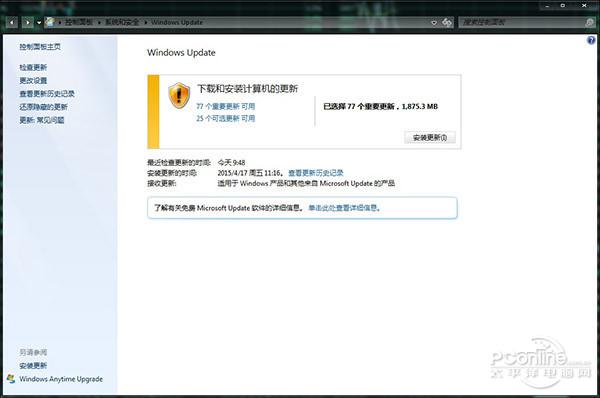This screenshot has width=600, height=398.
Task: Open the 77 个重要更新 可用 link
Action: [x=226, y=106]
